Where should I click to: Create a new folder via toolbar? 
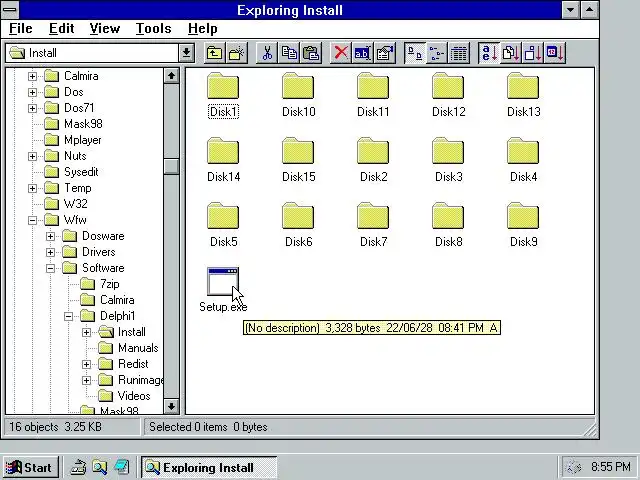237,53
